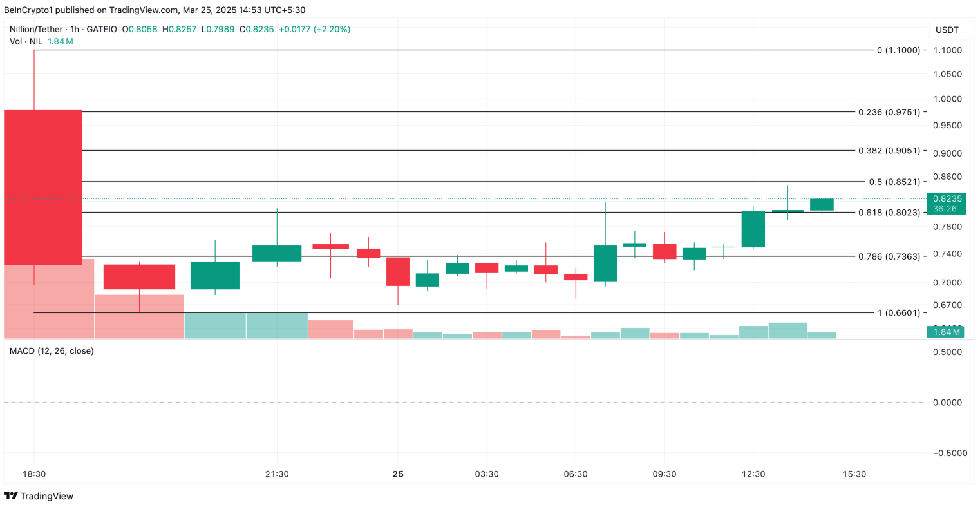This screenshot has width=980, height=507.
Task: Click the current price label 0.8235
Action: [947, 199]
